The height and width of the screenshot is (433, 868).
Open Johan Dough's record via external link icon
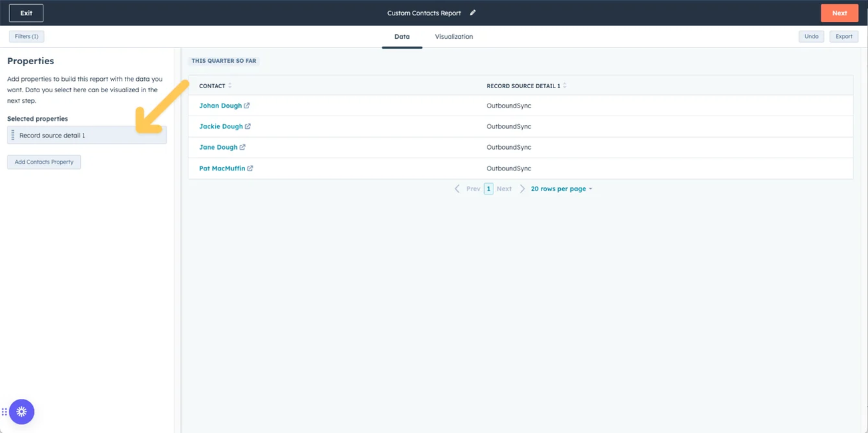tap(248, 106)
